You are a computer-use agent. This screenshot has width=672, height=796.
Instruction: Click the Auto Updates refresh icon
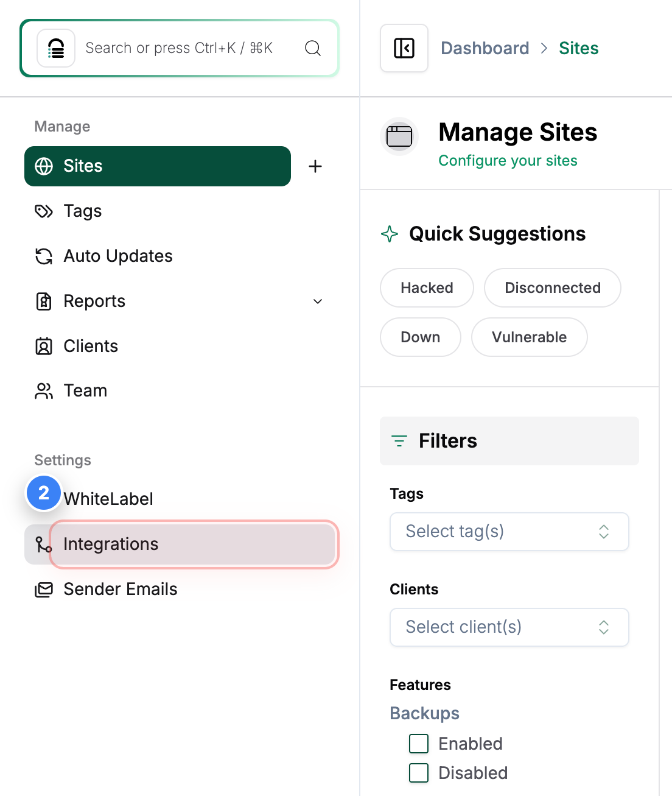pyautogui.click(x=43, y=256)
